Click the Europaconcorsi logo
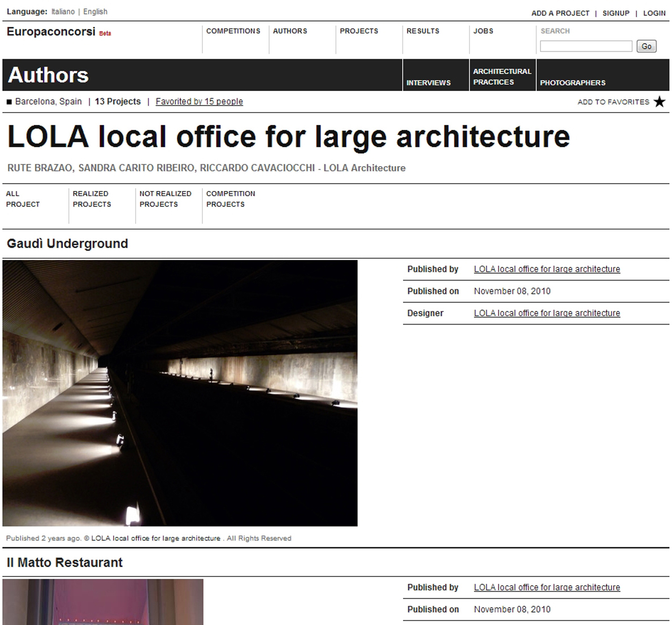This screenshot has width=672, height=625. (x=51, y=32)
